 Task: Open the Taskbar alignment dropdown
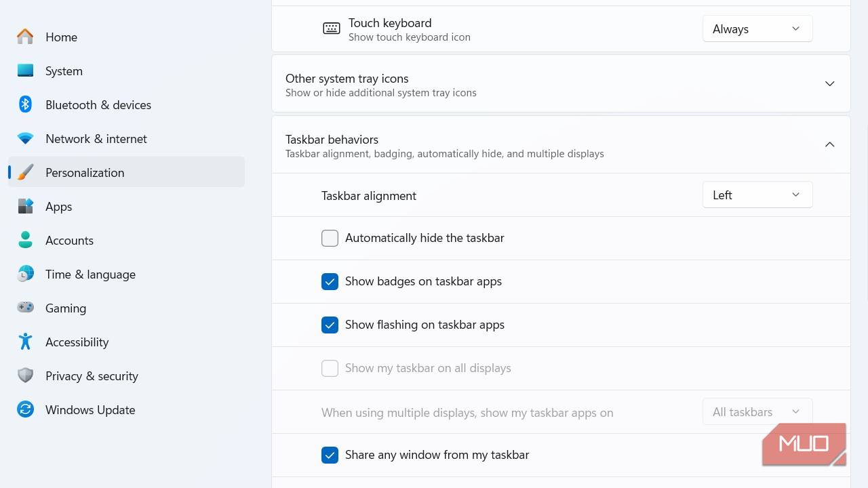(757, 195)
